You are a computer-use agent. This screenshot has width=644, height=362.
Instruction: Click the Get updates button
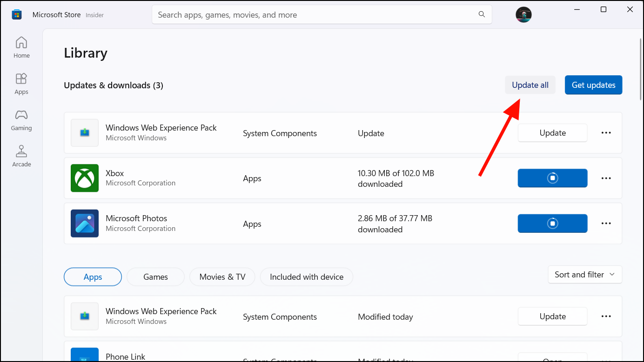tap(593, 85)
